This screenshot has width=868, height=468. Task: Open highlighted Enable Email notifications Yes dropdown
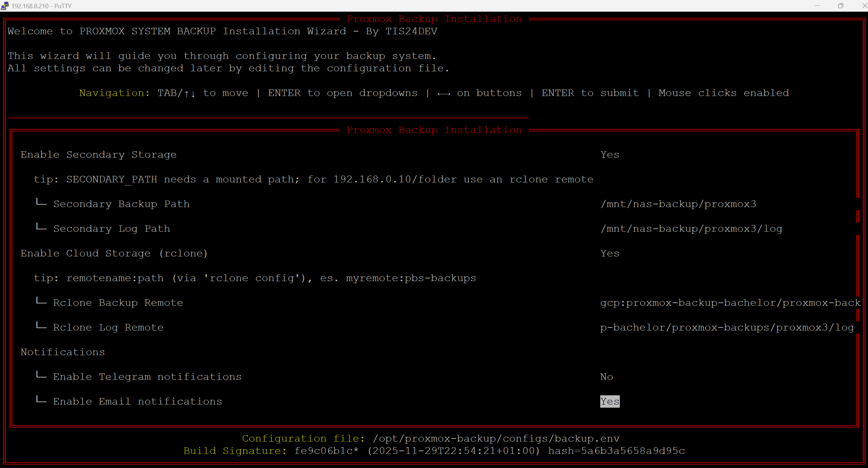pos(610,401)
